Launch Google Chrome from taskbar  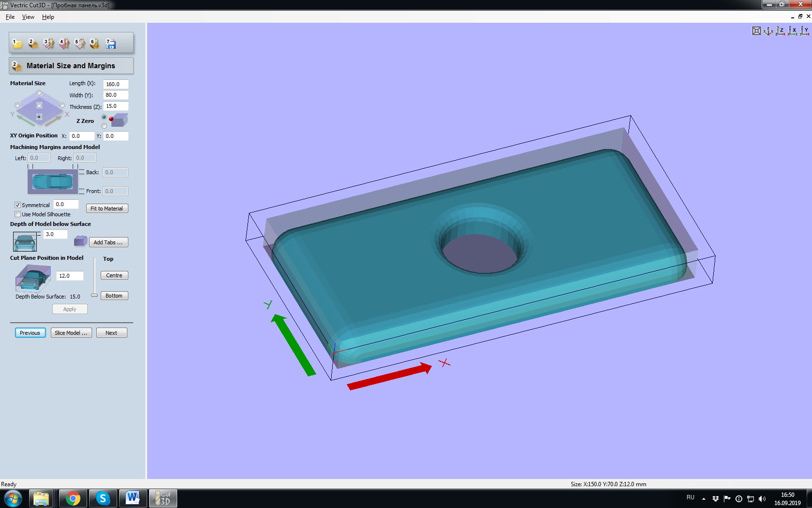(73, 498)
